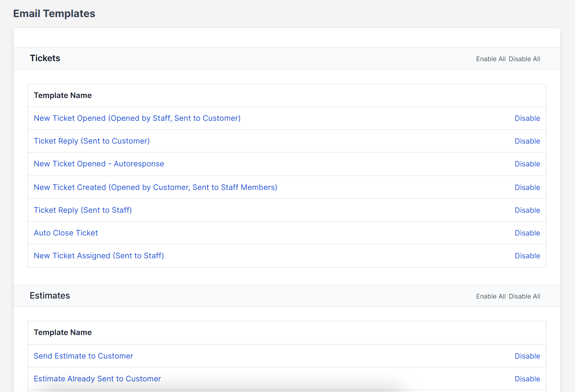575x392 pixels.
Task: Disable 'Send Estimate to Customer' template
Action: [527, 356]
